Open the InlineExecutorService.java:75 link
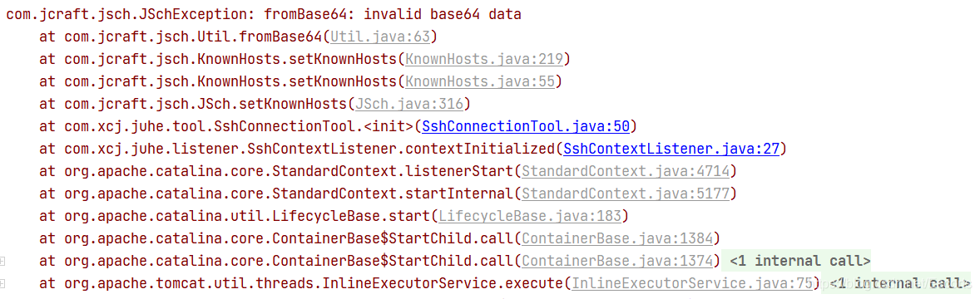 click(692, 283)
